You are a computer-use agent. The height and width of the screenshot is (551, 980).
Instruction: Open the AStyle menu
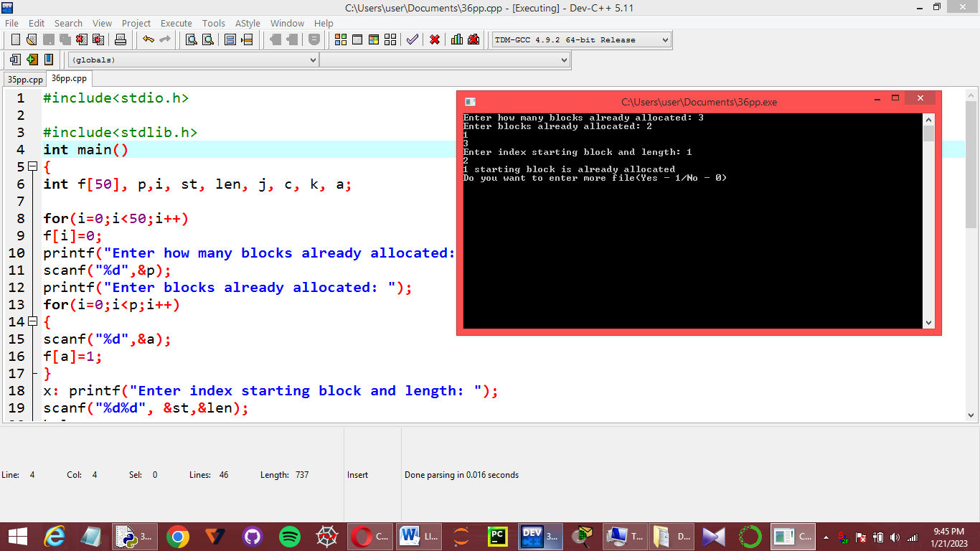pos(248,23)
